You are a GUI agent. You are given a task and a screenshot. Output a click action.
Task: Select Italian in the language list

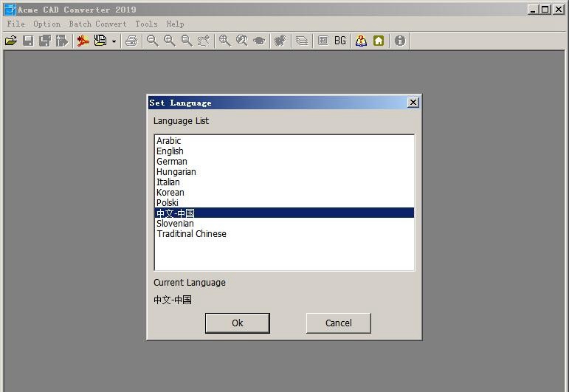click(x=284, y=182)
